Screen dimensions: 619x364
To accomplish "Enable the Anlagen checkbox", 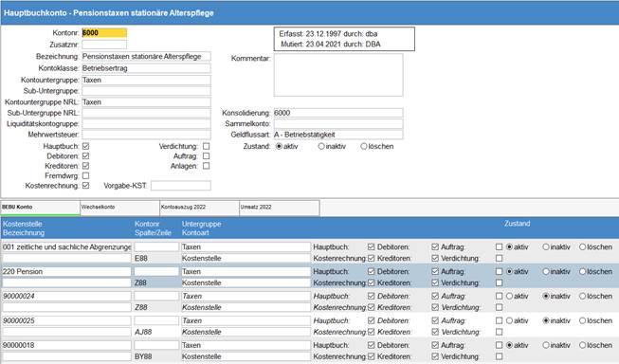I will 206,166.
